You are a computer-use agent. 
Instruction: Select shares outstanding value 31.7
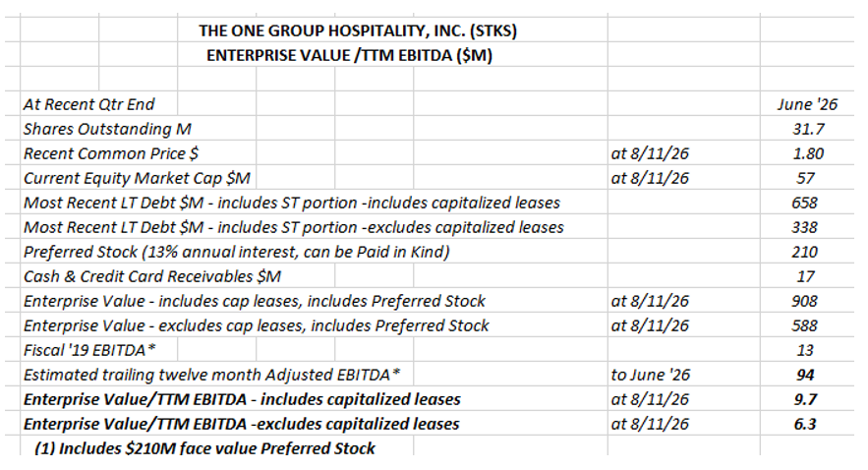click(808, 129)
